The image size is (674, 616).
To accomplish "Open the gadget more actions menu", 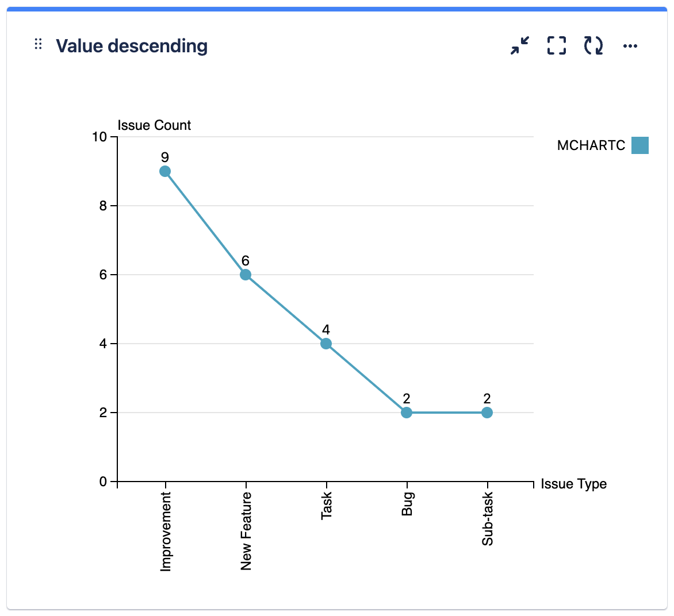I will coord(630,46).
